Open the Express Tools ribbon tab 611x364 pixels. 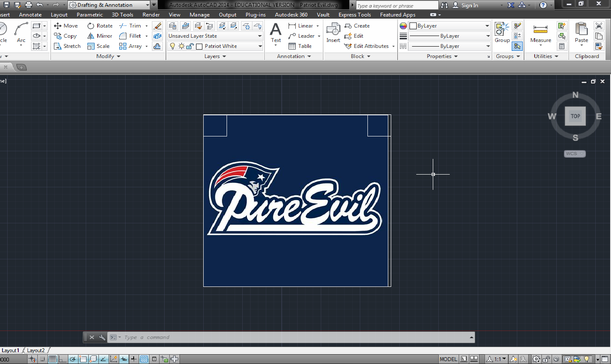[x=355, y=15]
